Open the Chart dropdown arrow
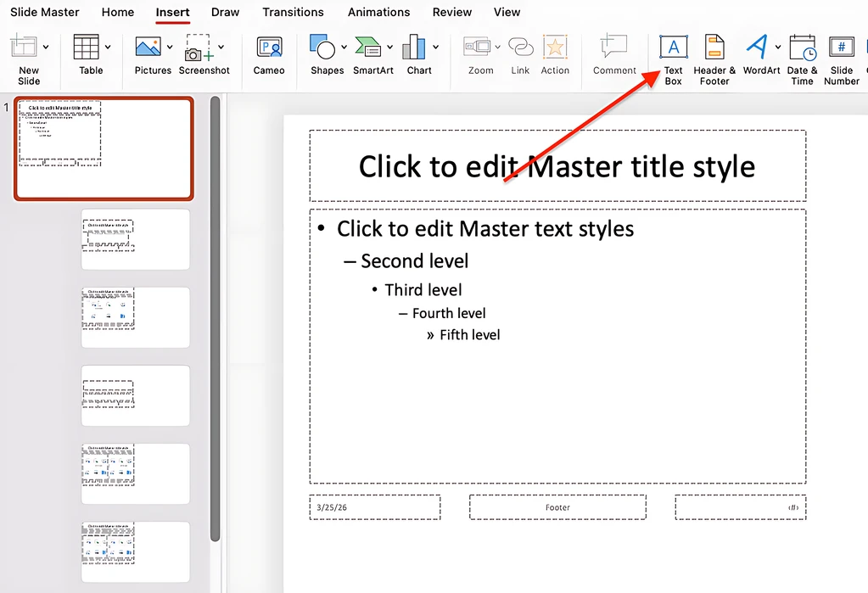This screenshot has width=868, height=593. pos(436,48)
